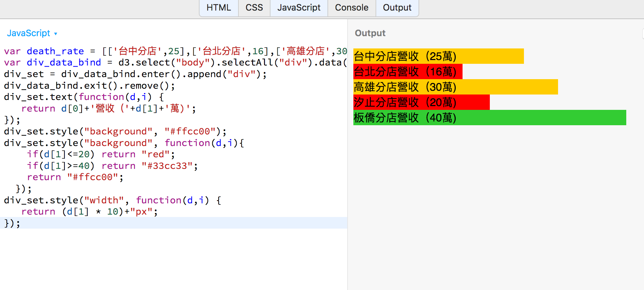Click the return d[0]+'營收 line
644x290 pixels.
click(x=109, y=108)
